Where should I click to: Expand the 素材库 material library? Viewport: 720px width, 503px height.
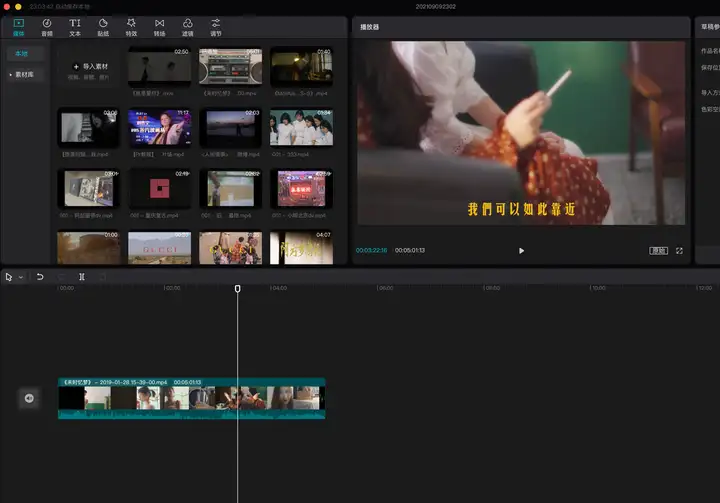[25, 74]
